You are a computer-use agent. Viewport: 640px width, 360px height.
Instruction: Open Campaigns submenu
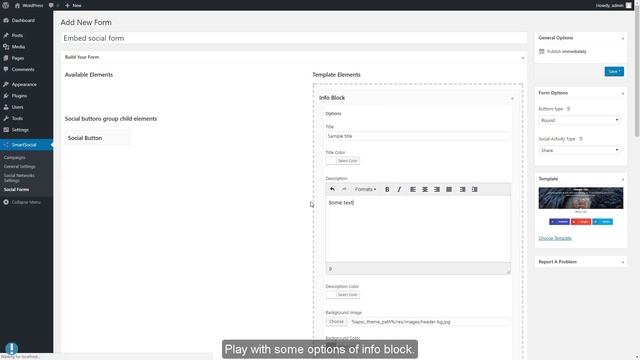[15, 158]
